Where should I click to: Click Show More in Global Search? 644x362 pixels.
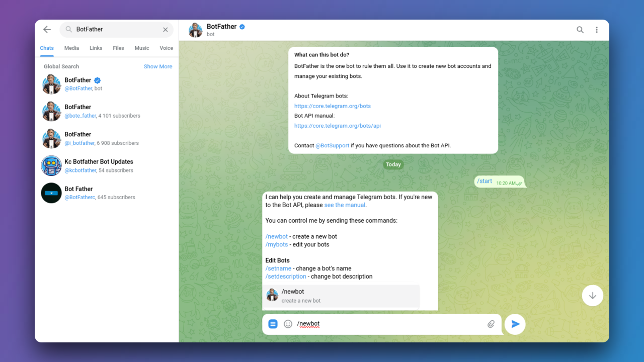[158, 66]
